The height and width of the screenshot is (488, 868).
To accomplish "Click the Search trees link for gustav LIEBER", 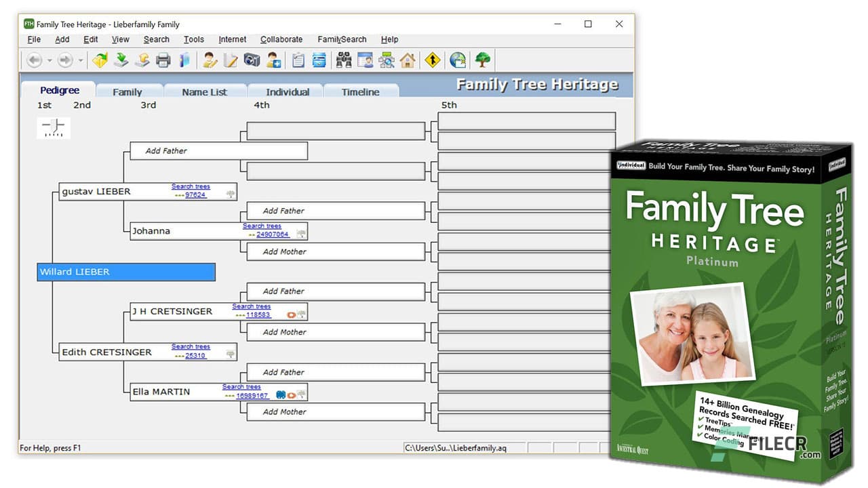I will (x=191, y=186).
